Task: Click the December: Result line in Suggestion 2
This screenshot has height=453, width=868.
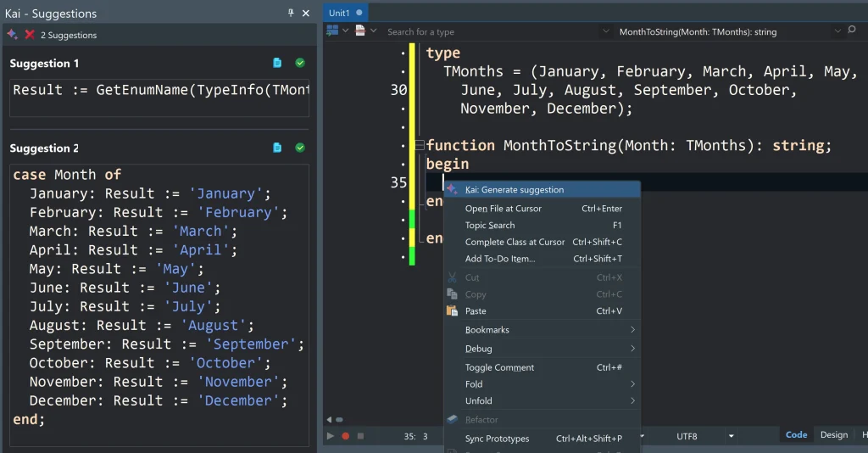Action: [x=159, y=401]
